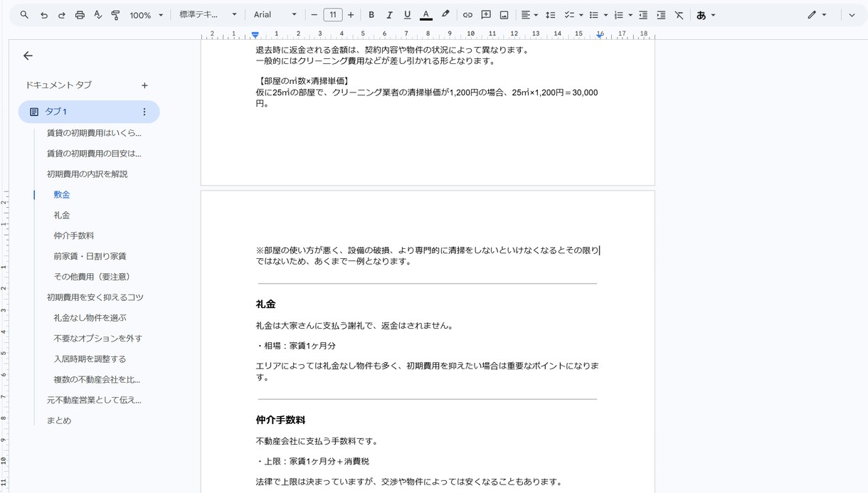Open the あ input tools dropdown
Screen dimensions: 868x493
point(706,15)
